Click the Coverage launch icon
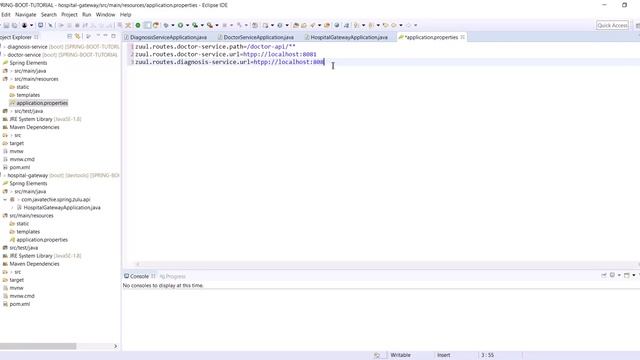The image size is (640, 360). click(195, 25)
